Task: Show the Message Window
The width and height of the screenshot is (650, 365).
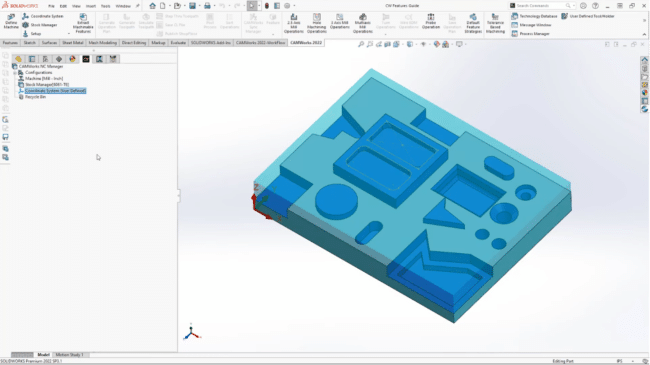Action: click(x=531, y=25)
